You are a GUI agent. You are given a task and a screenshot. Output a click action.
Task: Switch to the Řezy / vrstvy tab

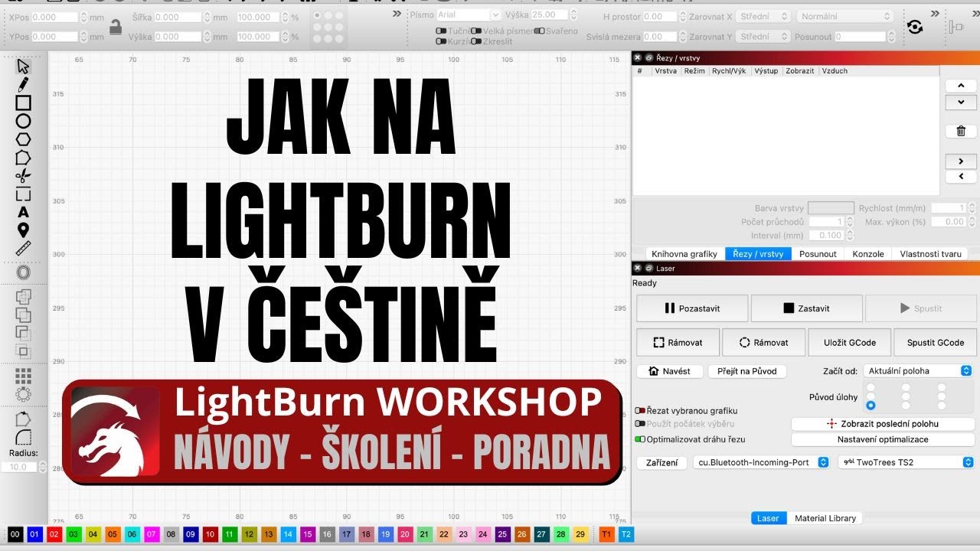pos(758,254)
